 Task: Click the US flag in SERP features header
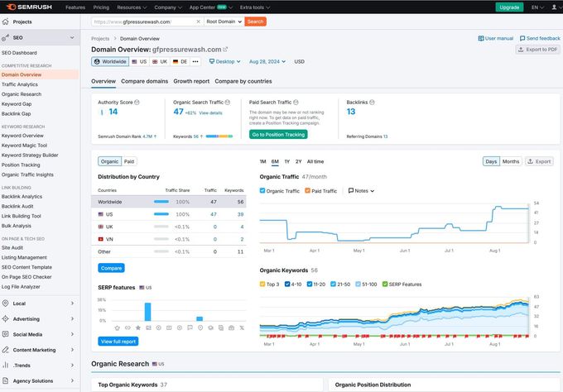(x=142, y=287)
